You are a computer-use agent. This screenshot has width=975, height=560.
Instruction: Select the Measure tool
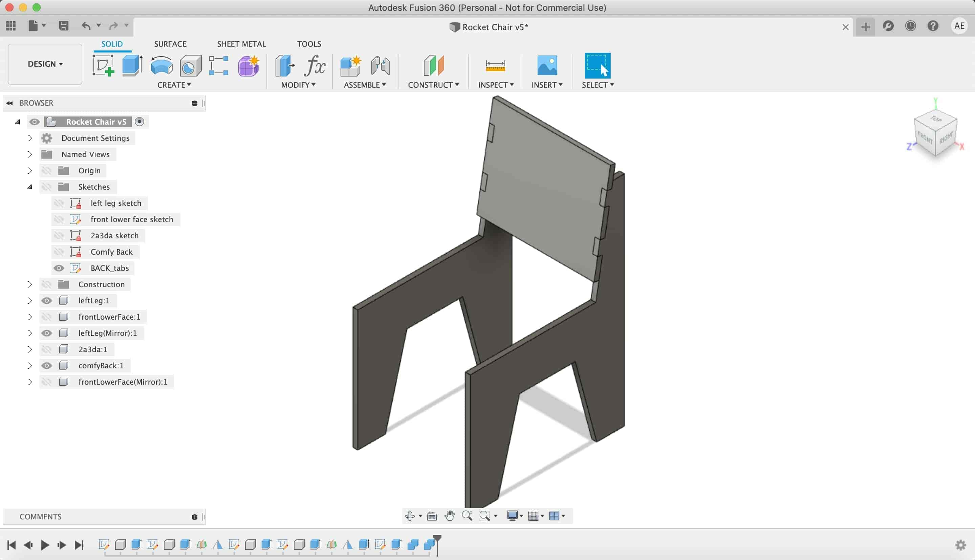click(x=495, y=65)
